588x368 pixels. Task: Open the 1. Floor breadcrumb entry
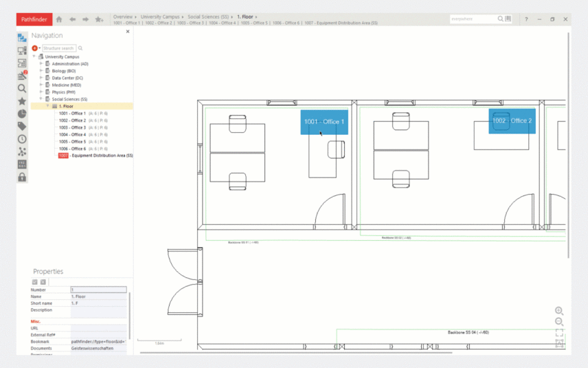tap(245, 17)
